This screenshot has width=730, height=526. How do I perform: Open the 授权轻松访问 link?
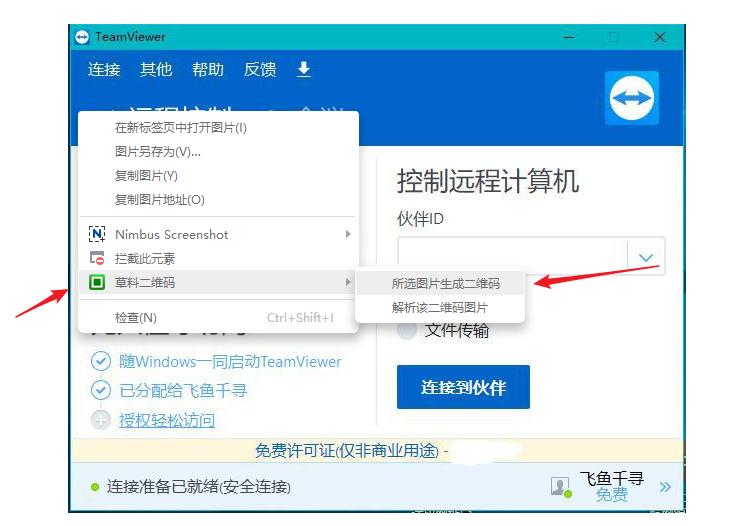coord(167,420)
